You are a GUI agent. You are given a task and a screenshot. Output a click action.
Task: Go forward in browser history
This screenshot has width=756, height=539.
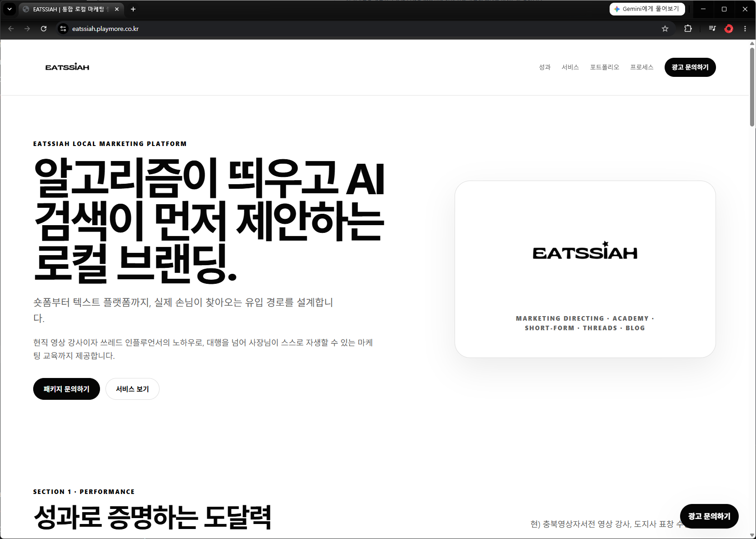27,29
